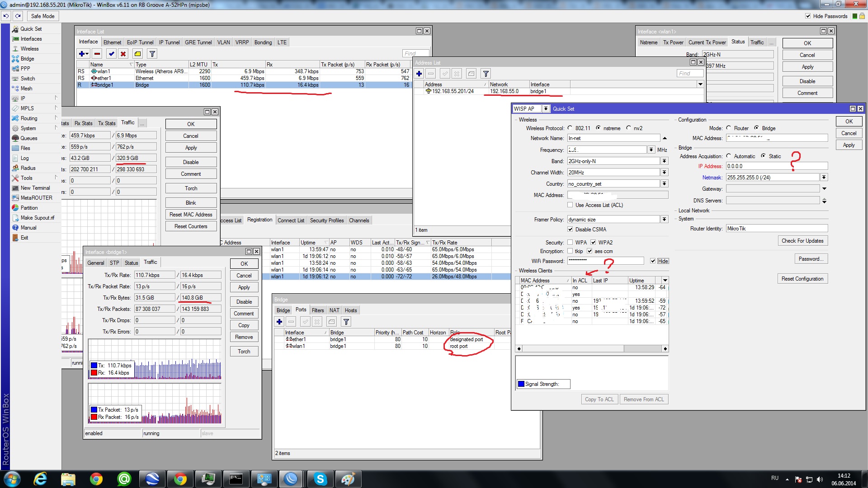The width and height of the screenshot is (868, 488).
Task: Add a new bridge port with plus icon
Action: (x=279, y=322)
